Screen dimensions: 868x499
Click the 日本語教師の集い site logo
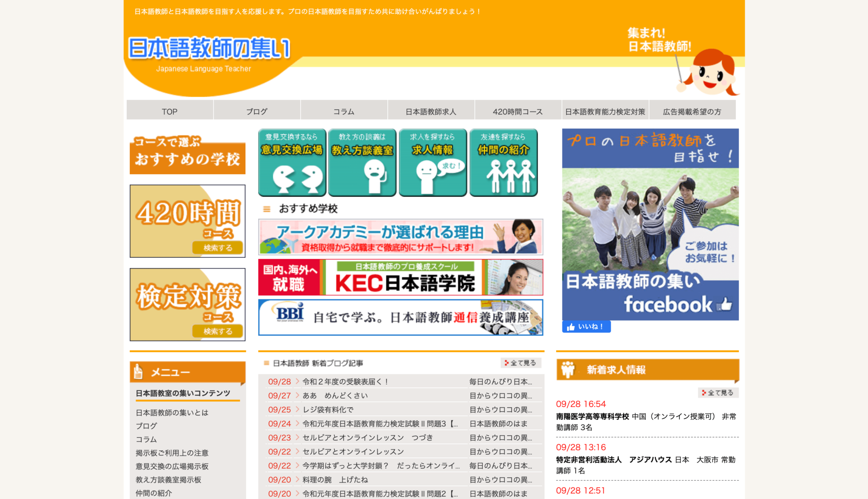click(209, 49)
